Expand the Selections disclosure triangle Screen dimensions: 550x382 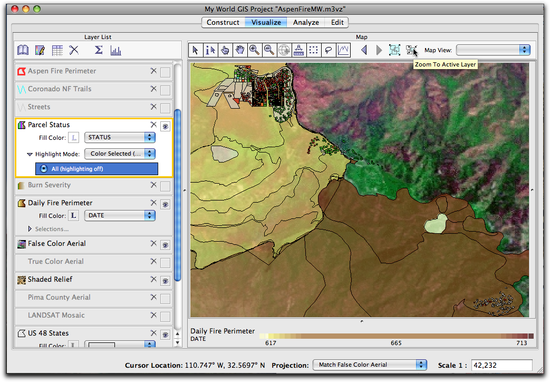tap(30, 229)
